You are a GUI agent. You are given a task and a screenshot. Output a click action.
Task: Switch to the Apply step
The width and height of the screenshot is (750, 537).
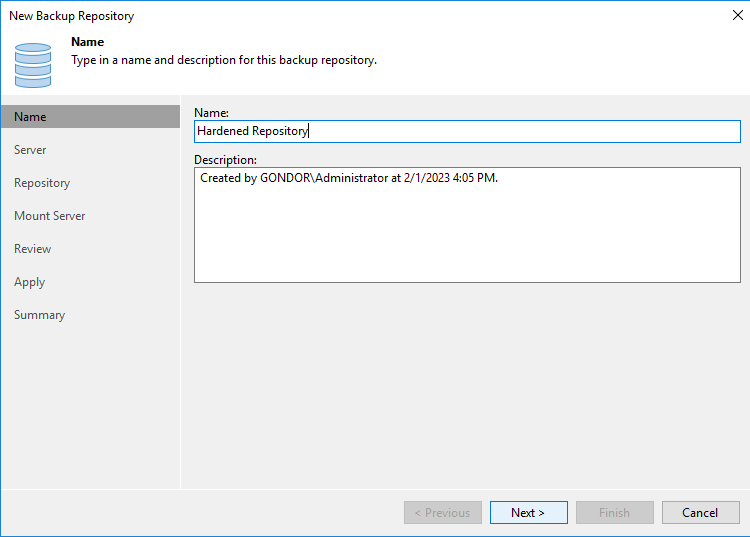coord(30,282)
